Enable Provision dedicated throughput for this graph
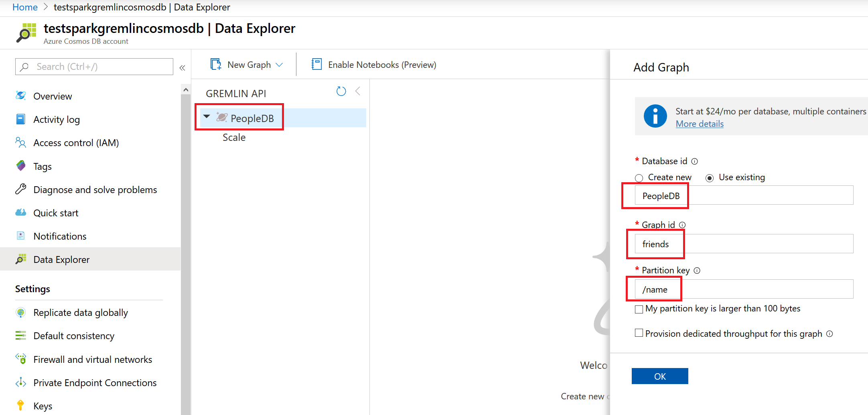868x415 pixels. [x=639, y=333]
